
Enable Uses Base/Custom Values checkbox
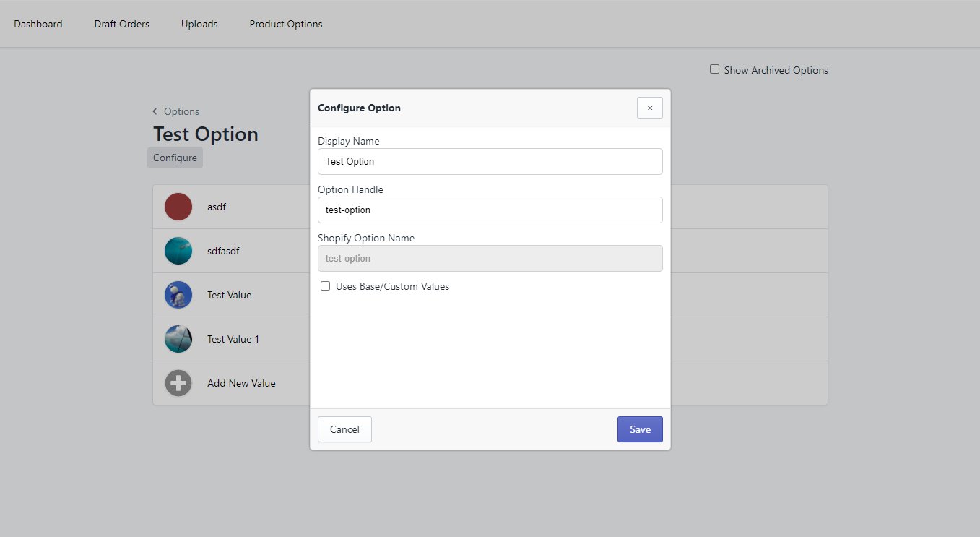pyautogui.click(x=326, y=286)
